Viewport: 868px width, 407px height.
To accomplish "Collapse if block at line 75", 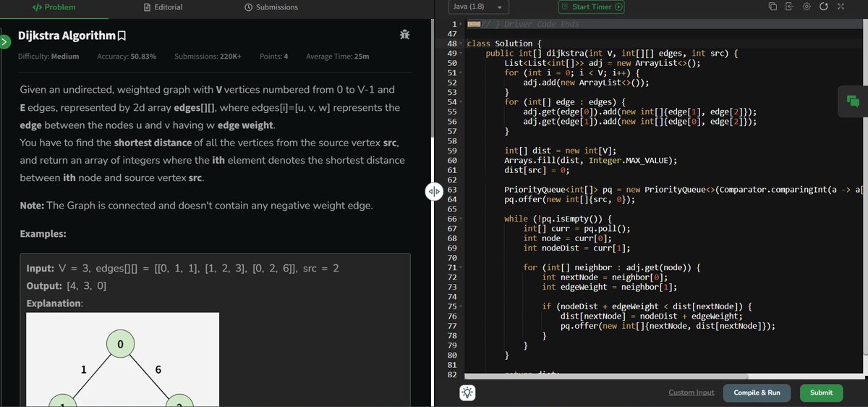I will [461, 306].
